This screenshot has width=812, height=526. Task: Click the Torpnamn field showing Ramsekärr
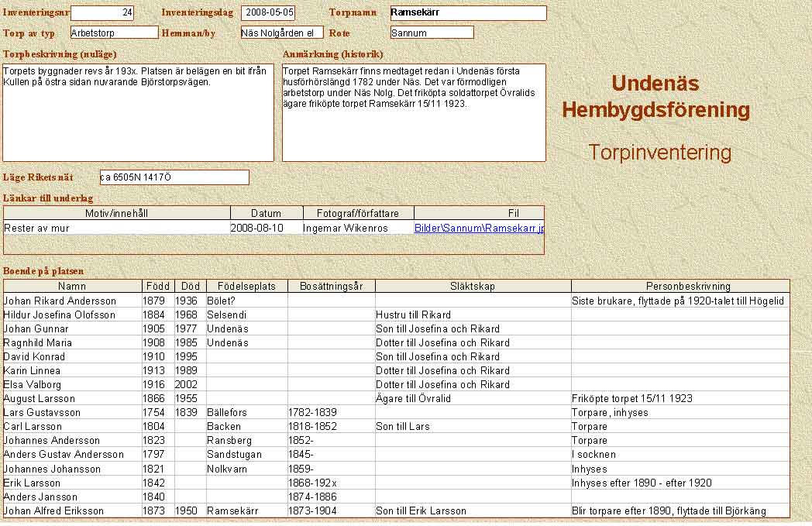tap(468, 13)
